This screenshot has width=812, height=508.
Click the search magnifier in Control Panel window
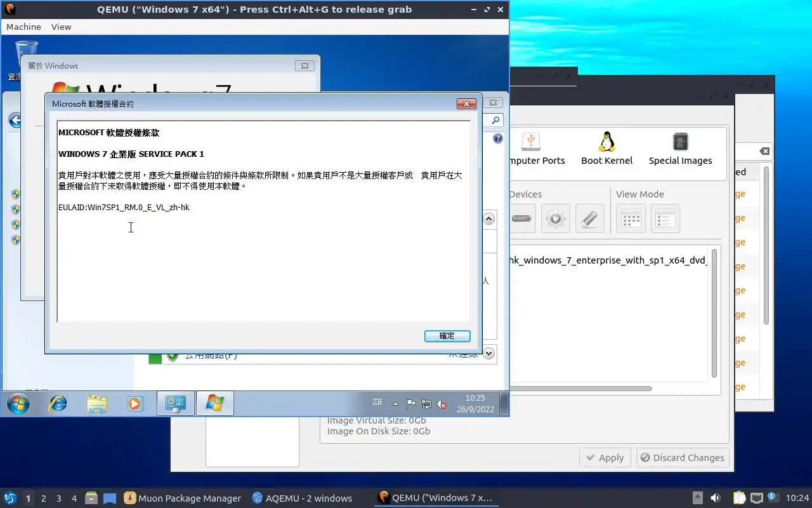point(495,120)
